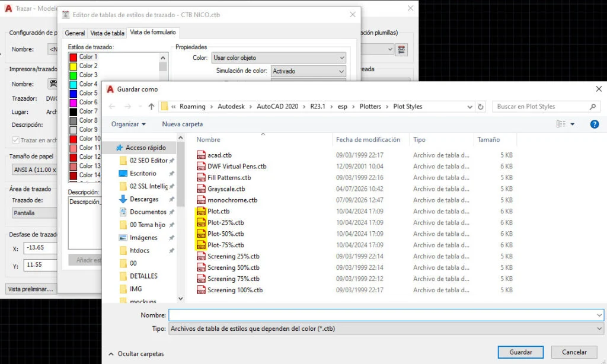
Task: Click the Fill Patterns.ctb file icon
Action: point(201,177)
